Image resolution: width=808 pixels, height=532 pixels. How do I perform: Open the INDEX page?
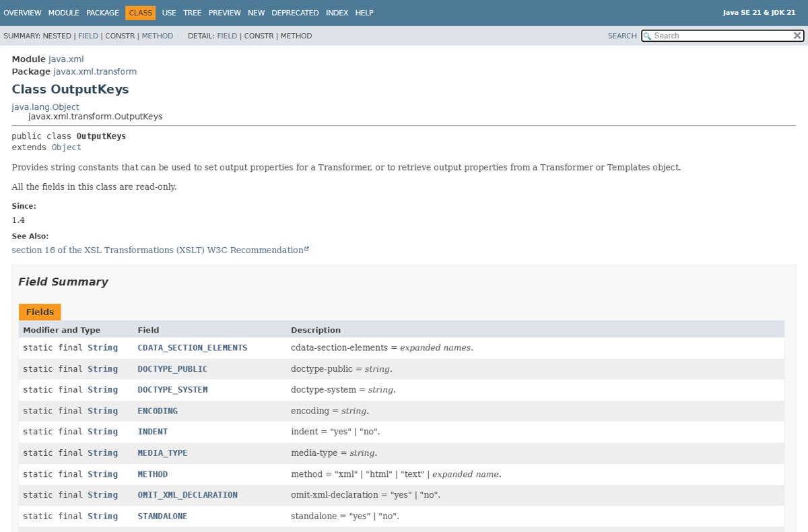337,13
